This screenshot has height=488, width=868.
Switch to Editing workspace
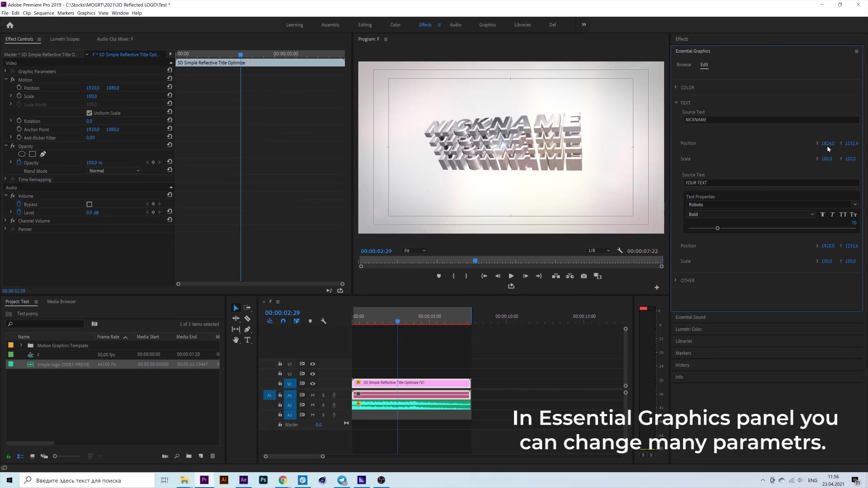(365, 25)
